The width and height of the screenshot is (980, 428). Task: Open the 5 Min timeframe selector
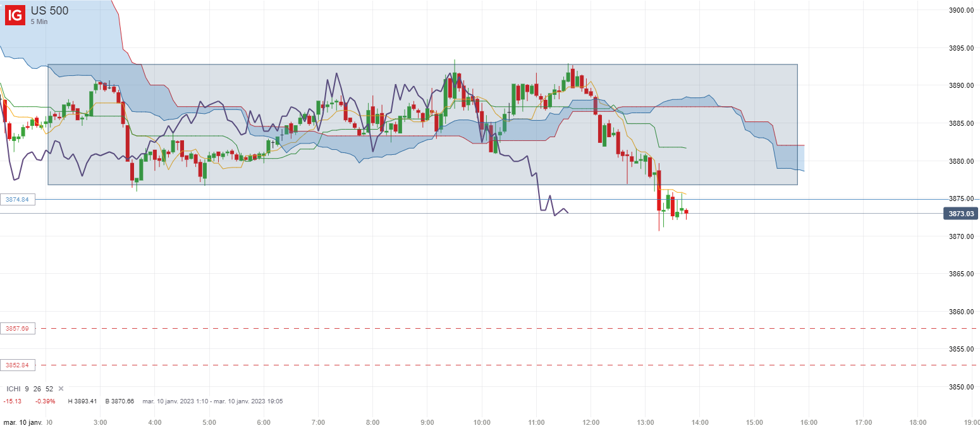pyautogui.click(x=39, y=21)
